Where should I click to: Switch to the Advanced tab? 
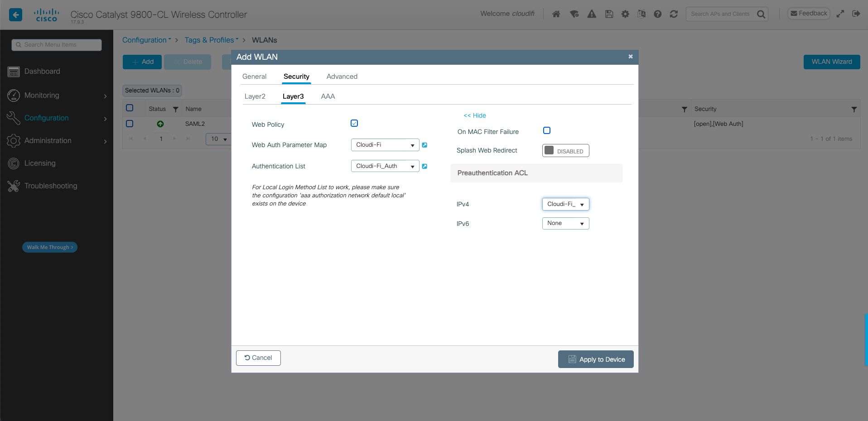(x=342, y=77)
